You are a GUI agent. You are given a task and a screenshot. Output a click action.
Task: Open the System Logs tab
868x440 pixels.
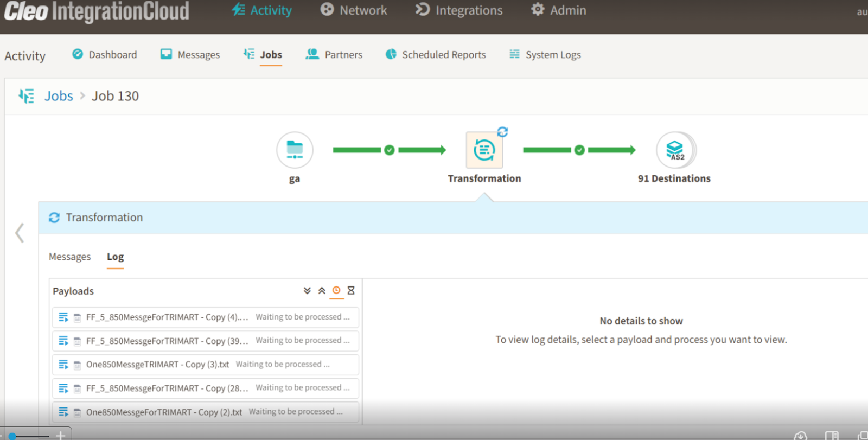click(545, 55)
